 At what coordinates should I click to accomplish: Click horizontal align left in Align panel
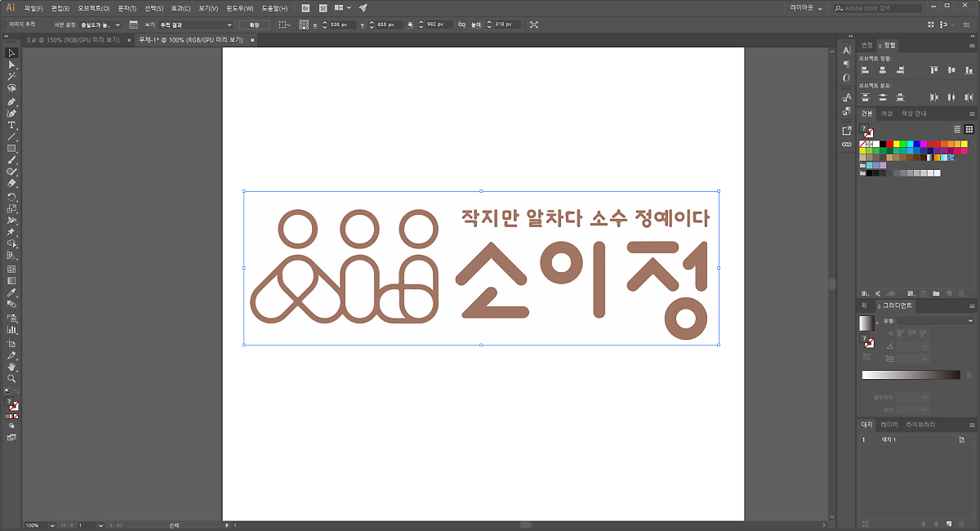coord(865,71)
